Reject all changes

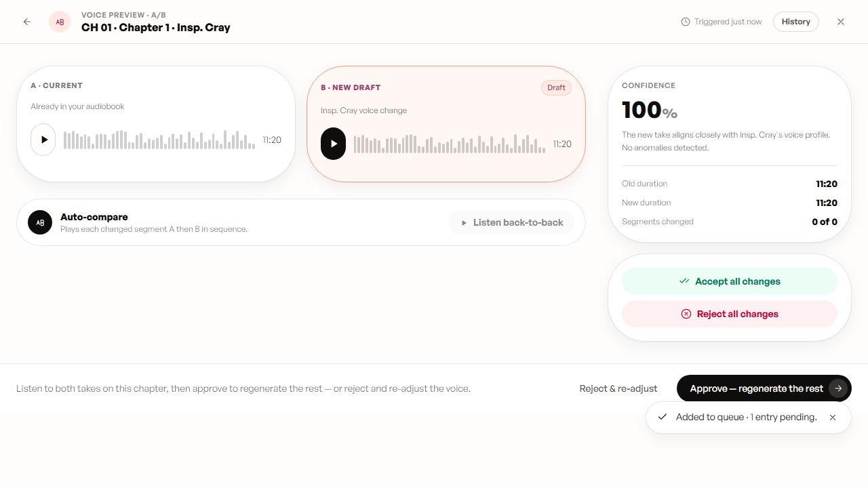[730, 314]
